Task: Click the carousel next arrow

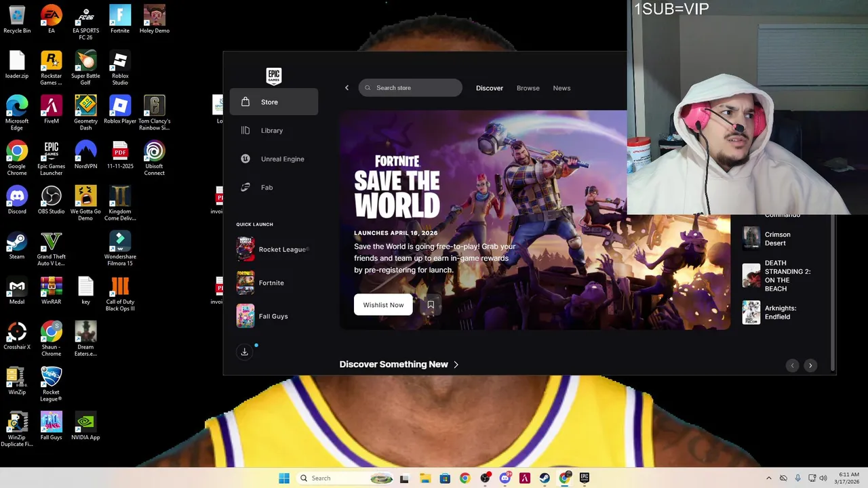Action: (810, 365)
